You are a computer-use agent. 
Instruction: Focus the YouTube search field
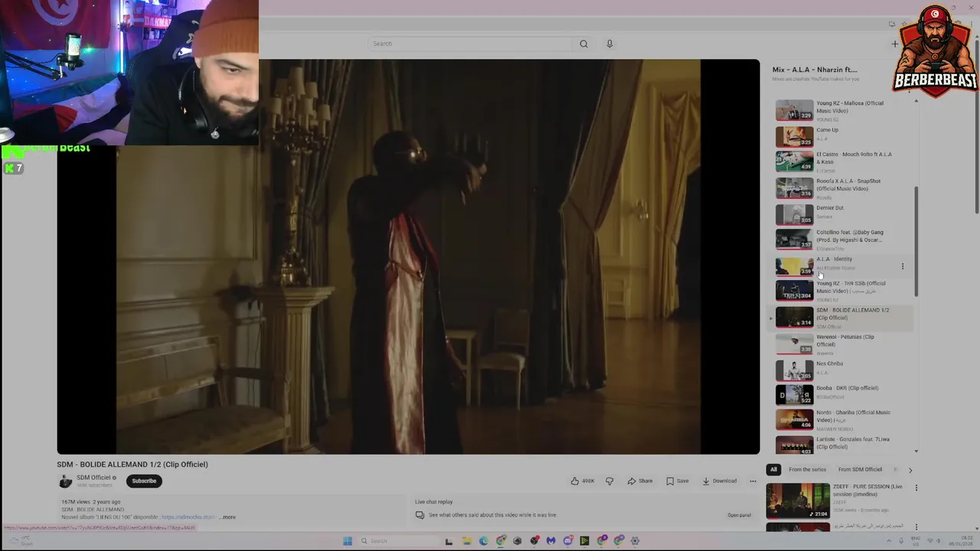tap(471, 44)
